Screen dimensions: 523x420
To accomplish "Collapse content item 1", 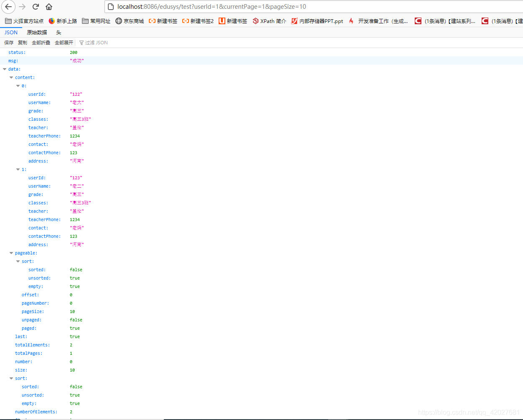I will (18, 169).
